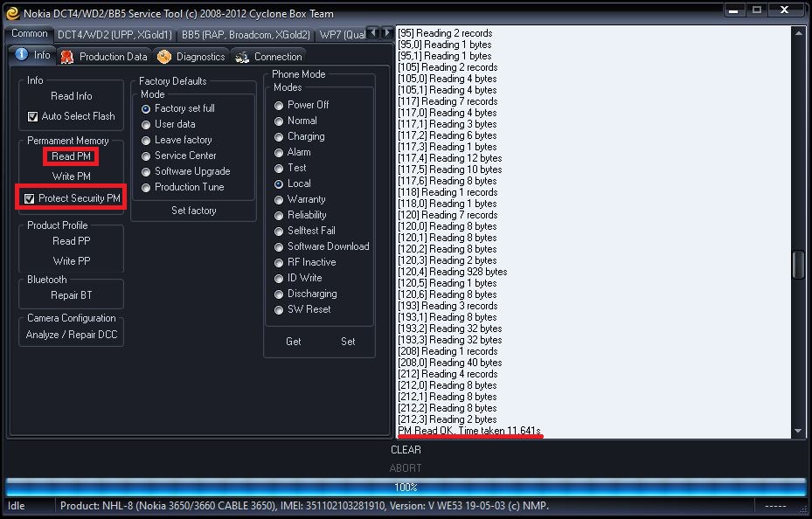Click the Cyclone app icon in title bar
812x519 pixels.
click(12, 13)
